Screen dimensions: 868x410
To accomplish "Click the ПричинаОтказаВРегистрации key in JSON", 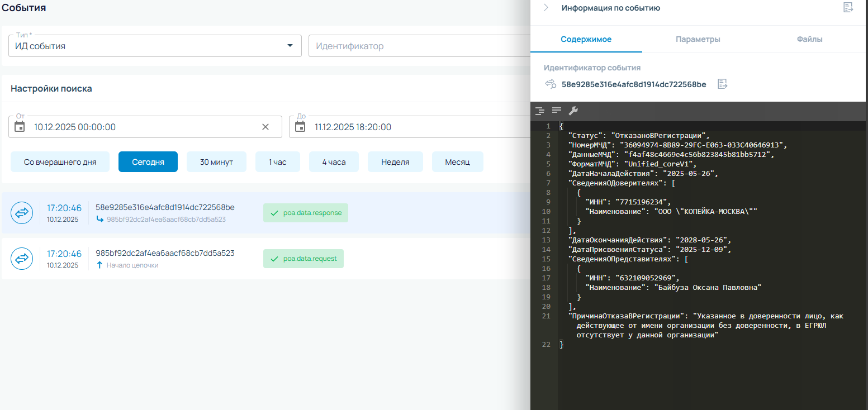I will pos(626,316).
